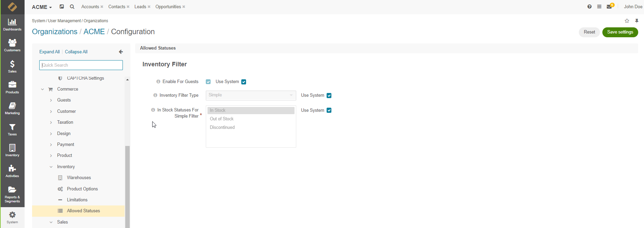Open the Dashboards sidebar icon
The width and height of the screenshot is (644, 228).
(x=12, y=25)
